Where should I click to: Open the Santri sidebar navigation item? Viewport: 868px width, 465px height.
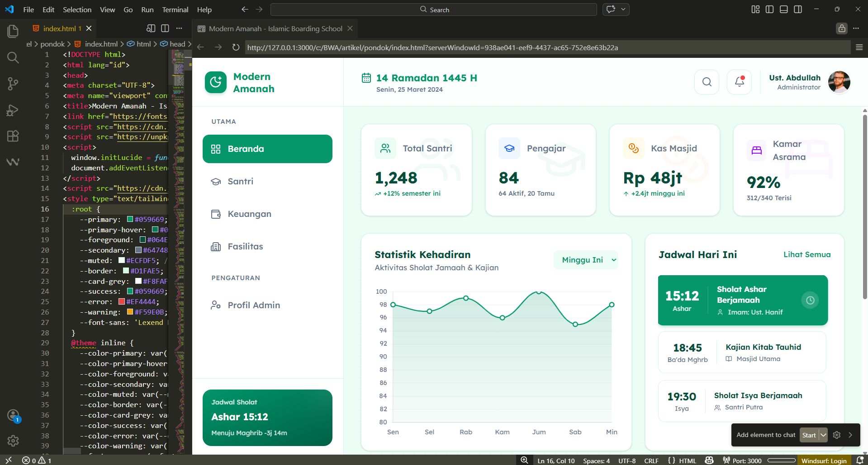240,181
